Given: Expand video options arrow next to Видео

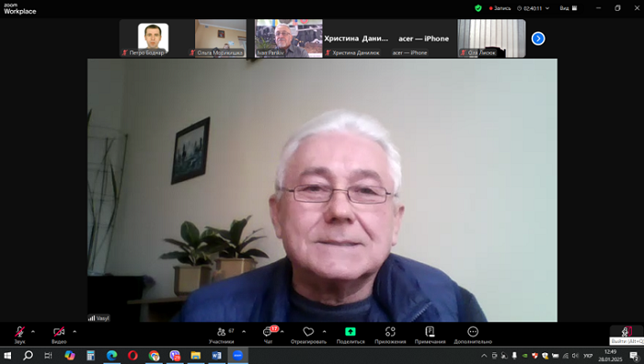Looking at the screenshot, I should click(x=75, y=332).
